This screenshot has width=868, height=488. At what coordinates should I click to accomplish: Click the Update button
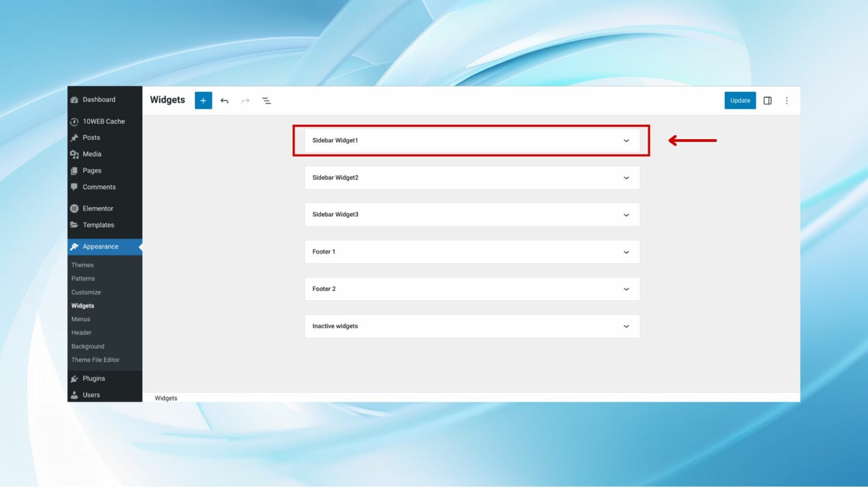(x=740, y=100)
